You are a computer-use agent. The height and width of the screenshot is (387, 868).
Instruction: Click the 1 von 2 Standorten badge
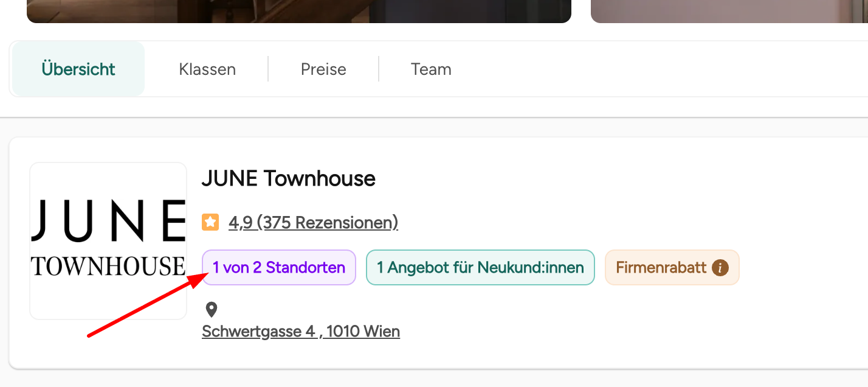279,267
